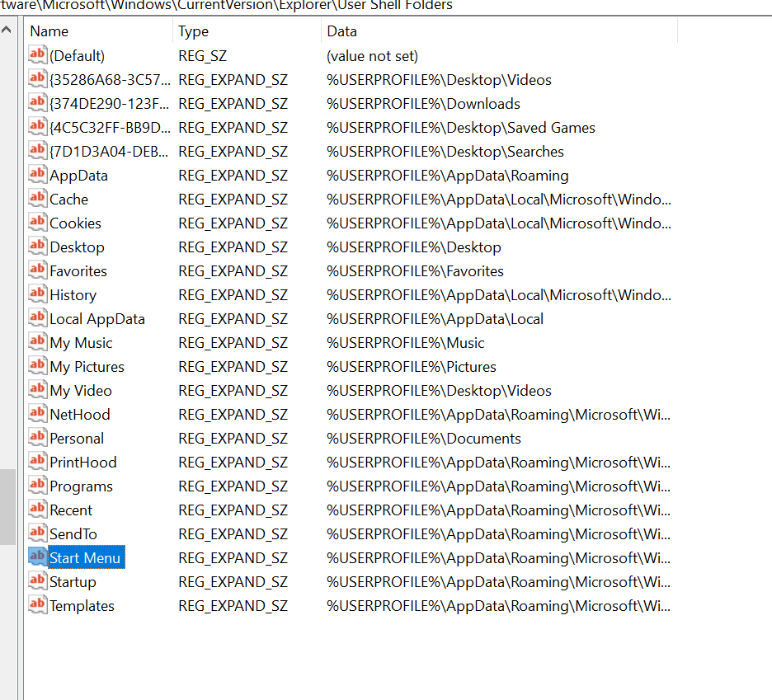Select the Cookies value name
772x700 pixels.
click(x=75, y=223)
